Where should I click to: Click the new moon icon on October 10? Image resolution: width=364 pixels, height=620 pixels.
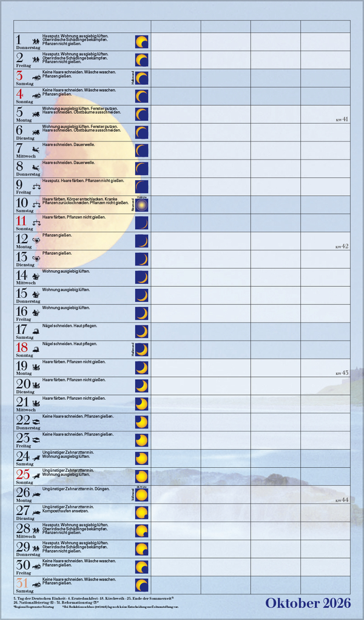[x=141, y=205]
